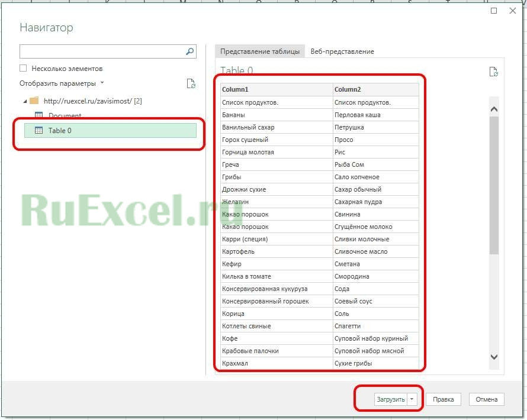The image size is (527, 420).
Task: Click the preview scrollbar up arrow
Action: 494,109
